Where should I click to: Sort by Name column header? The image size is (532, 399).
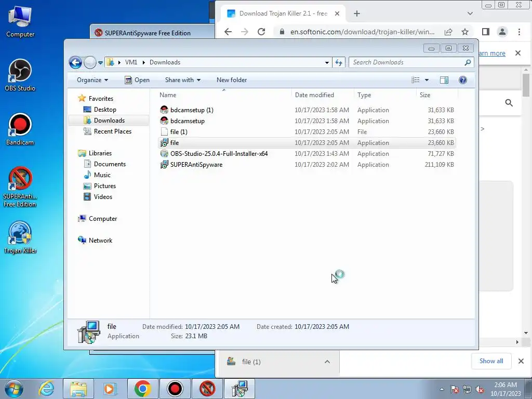[x=224, y=95]
